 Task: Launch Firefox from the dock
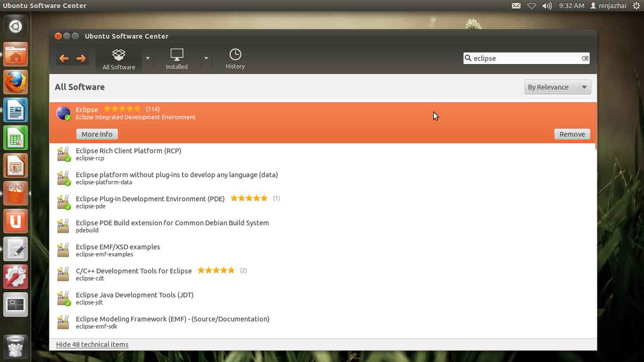16,82
